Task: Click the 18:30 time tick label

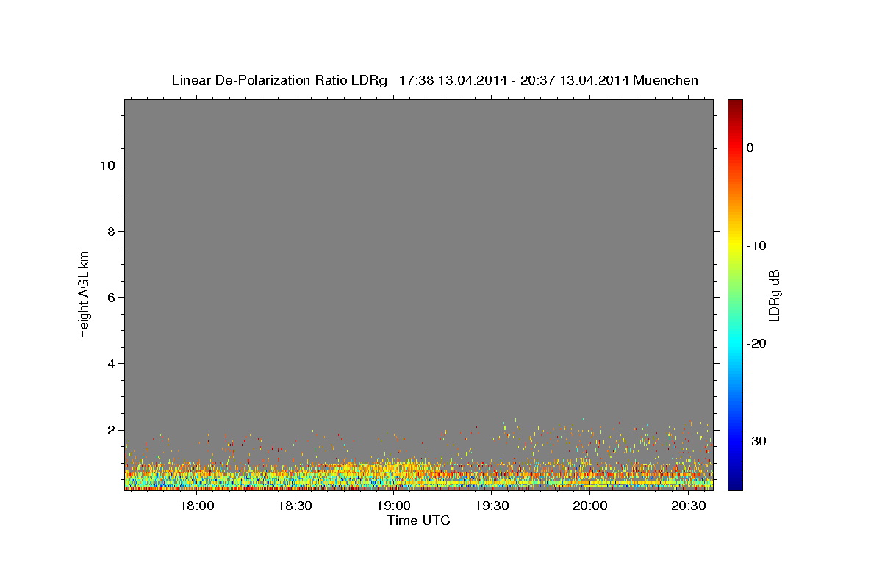Action: [295, 506]
